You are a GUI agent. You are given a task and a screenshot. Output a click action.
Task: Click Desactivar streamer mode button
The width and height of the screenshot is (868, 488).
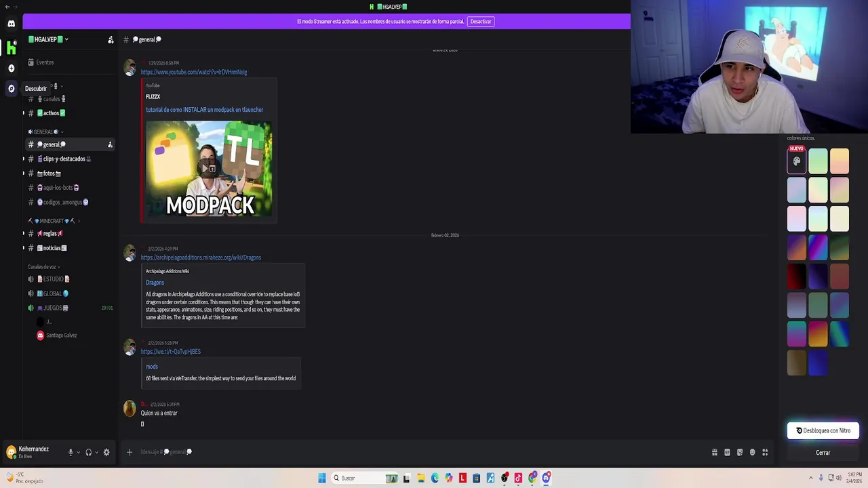point(481,22)
